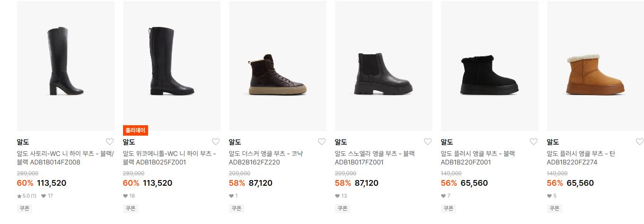Click the 17 likes heart count
Viewport: 644px width, 224px height.
click(47, 196)
